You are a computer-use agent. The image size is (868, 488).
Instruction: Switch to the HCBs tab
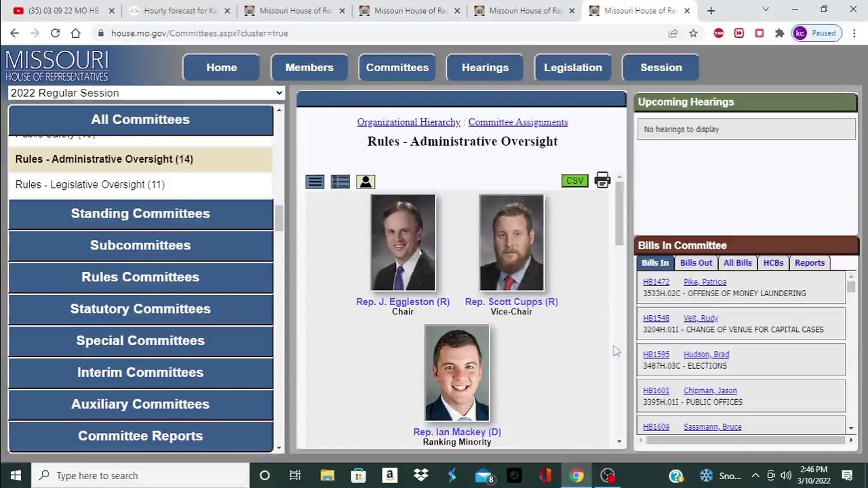(x=773, y=263)
